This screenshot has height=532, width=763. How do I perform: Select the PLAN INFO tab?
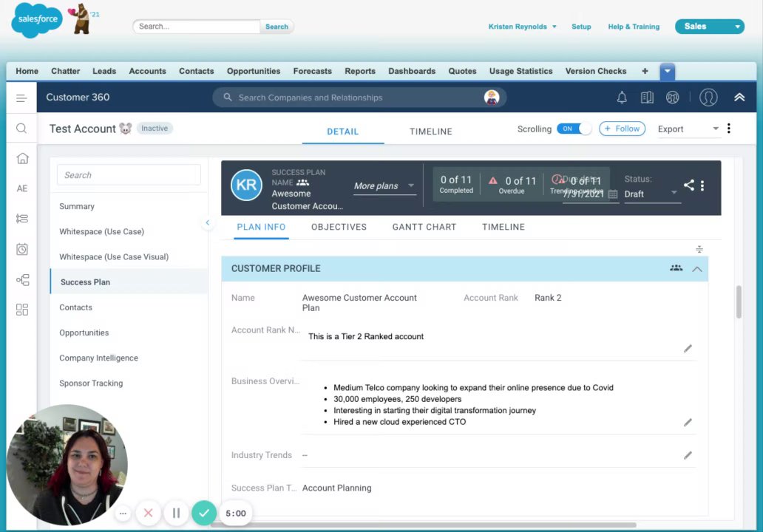[261, 227]
